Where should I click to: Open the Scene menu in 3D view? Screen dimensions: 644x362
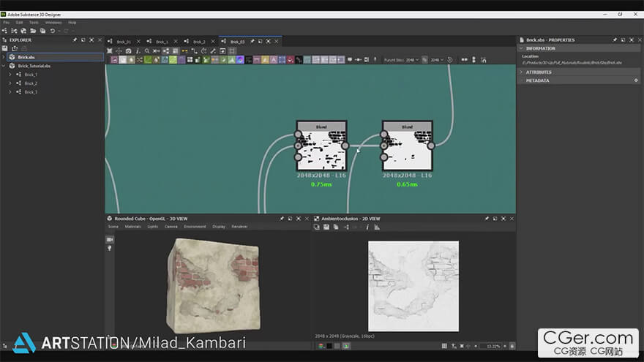(113, 227)
